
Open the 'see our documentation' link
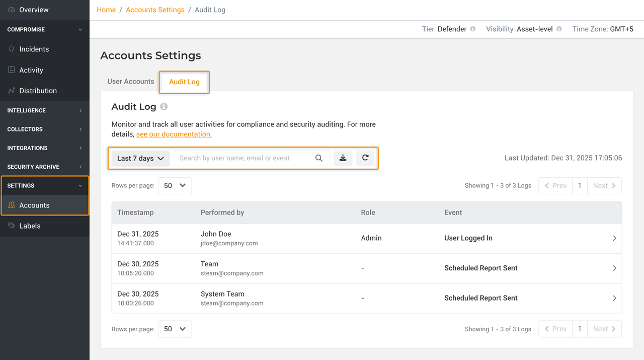pos(174,134)
